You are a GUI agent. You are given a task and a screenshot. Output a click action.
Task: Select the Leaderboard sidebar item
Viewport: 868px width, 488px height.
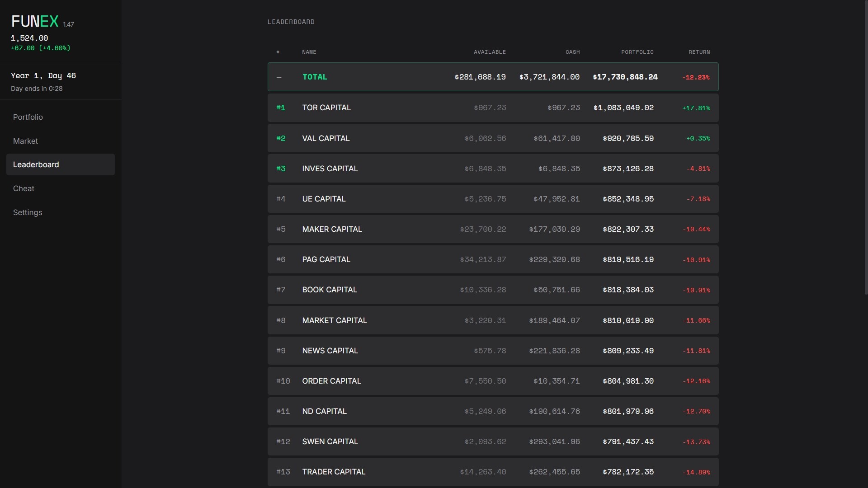point(60,164)
